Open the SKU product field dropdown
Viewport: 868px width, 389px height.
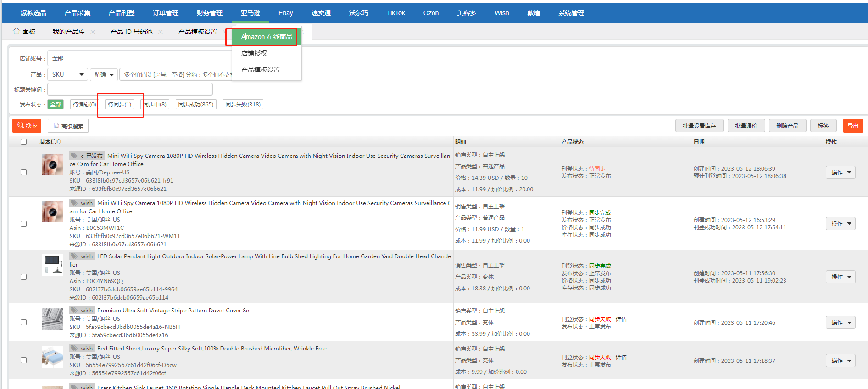tap(67, 74)
